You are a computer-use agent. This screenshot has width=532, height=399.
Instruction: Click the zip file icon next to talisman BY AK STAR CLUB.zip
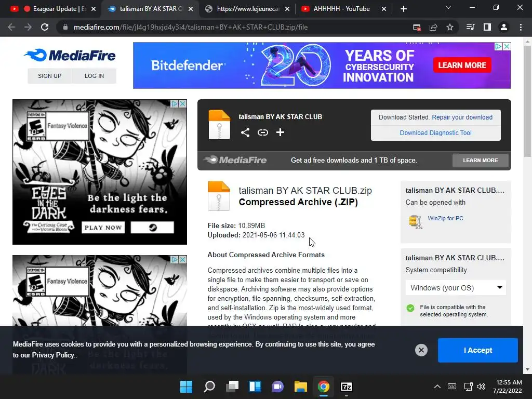pos(219,196)
